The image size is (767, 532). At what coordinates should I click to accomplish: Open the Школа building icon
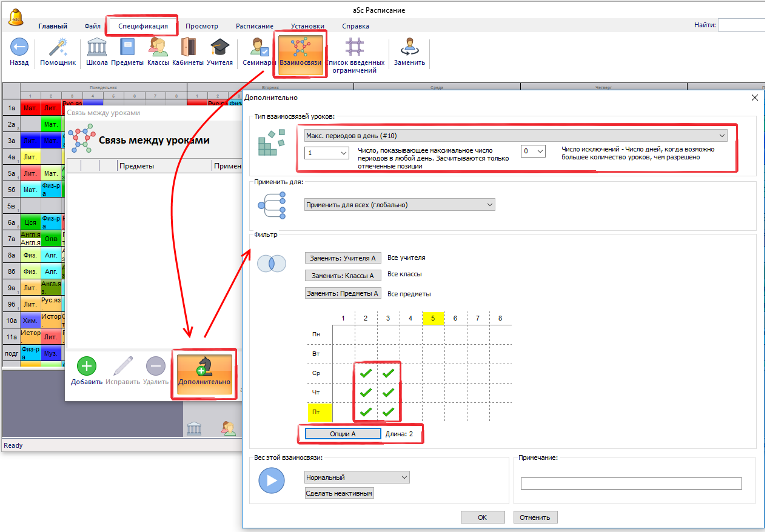coord(97,48)
